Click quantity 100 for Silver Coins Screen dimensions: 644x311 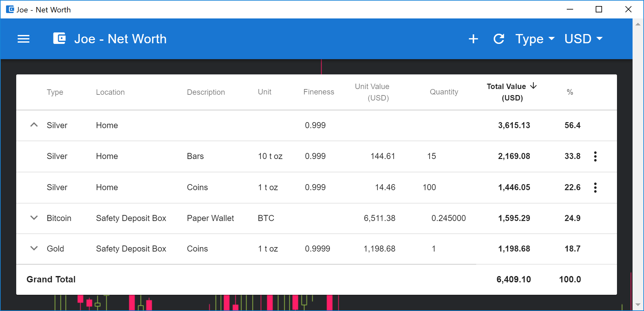(429, 187)
